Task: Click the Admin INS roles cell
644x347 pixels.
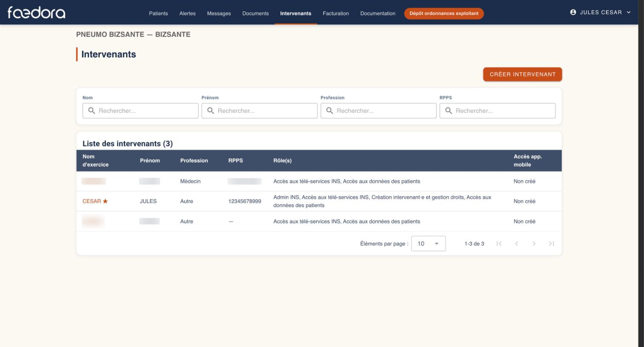Action: point(382,201)
